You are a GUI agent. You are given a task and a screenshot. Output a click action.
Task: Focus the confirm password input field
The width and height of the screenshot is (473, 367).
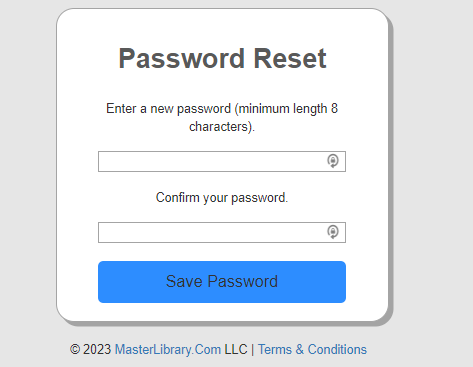pos(222,232)
